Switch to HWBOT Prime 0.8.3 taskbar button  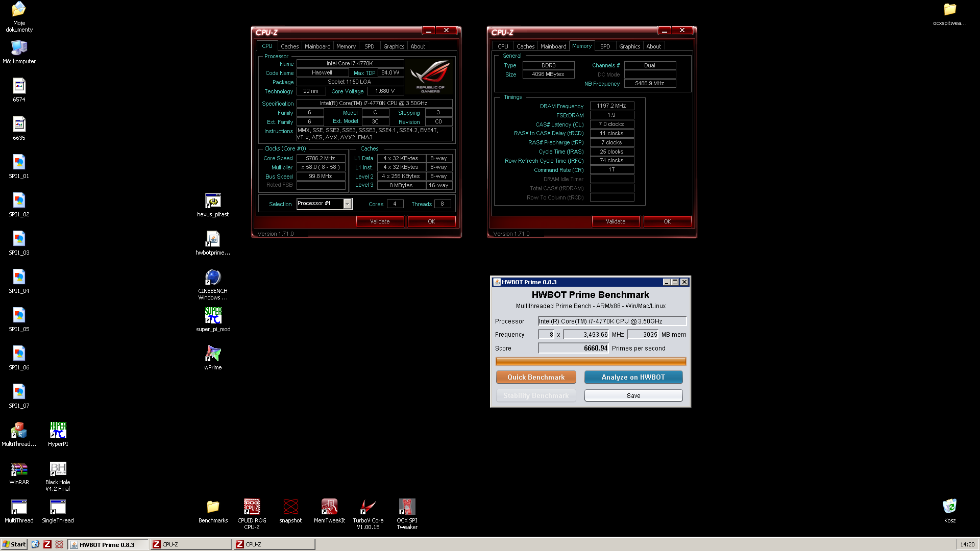[108, 544]
